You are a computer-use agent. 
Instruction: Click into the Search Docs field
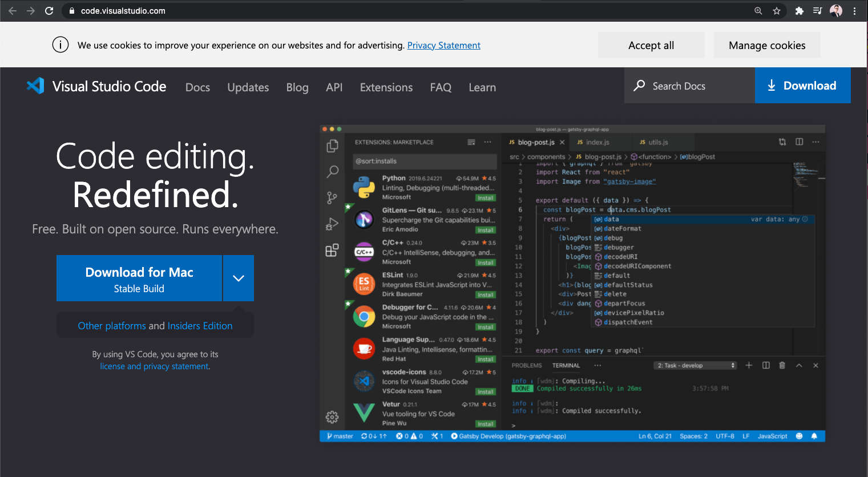coord(689,86)
